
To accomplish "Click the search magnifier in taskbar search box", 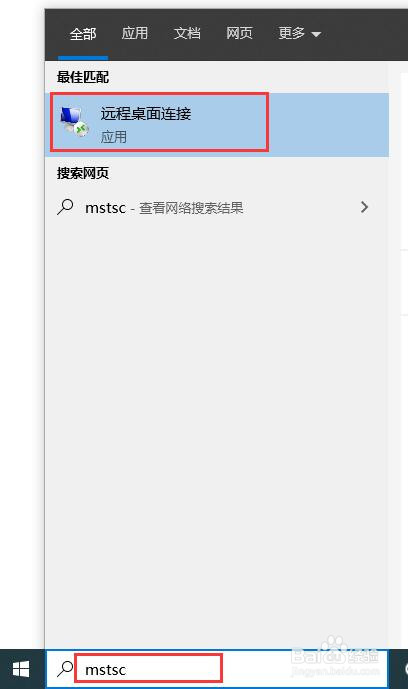I will pos(65,669).
